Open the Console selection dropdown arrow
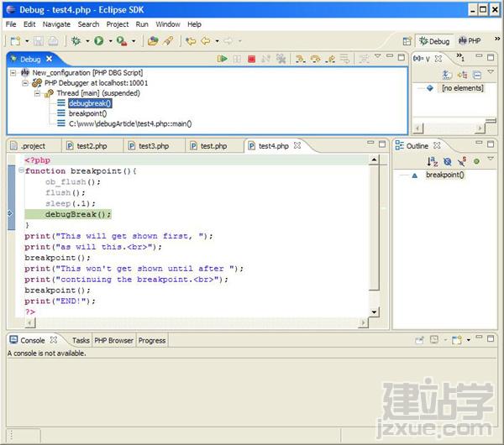 (x=445, y=340)
